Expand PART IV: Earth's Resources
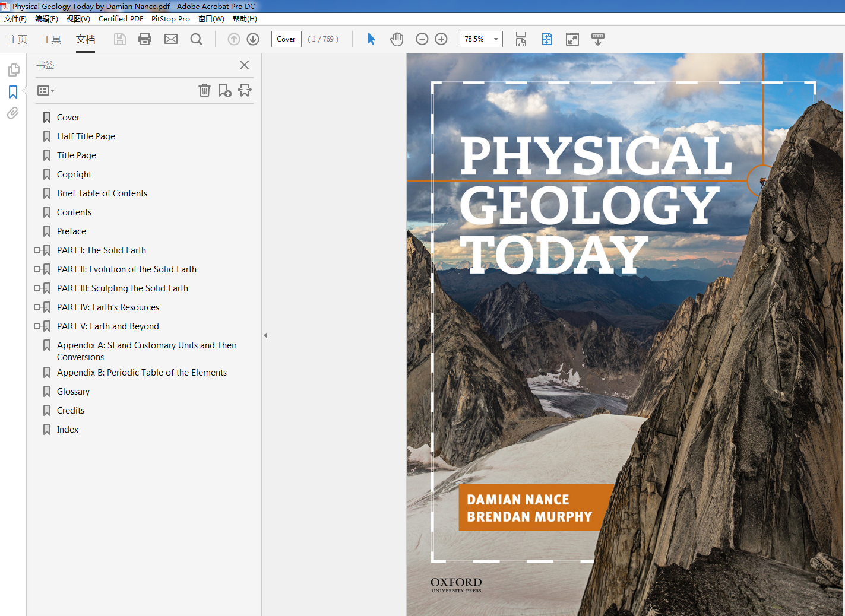The image size is (845, 616). coord(37,307)
